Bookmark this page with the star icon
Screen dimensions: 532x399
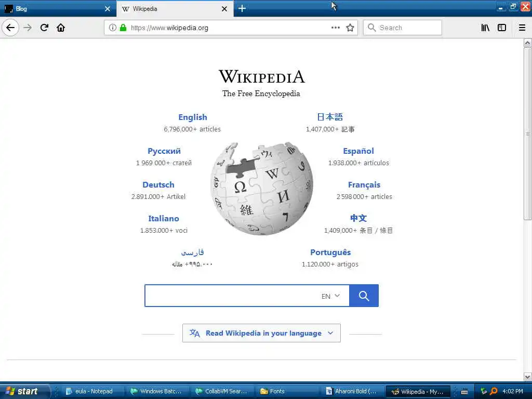tap(350, 28)
